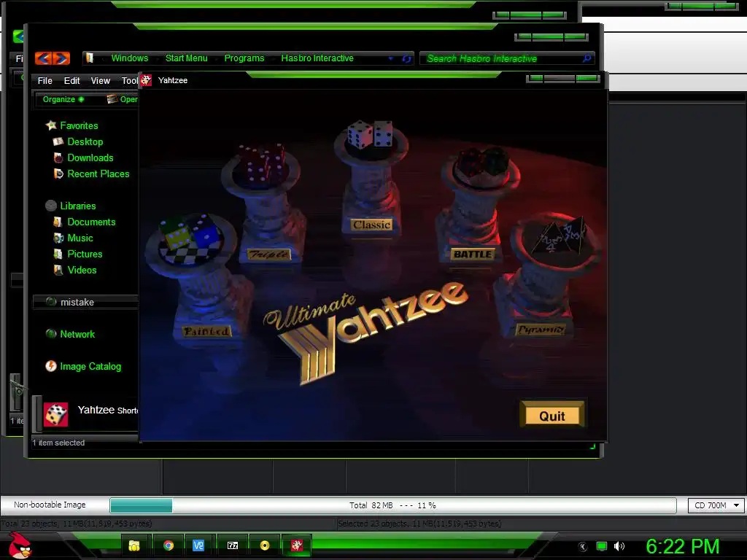Open Desktop under Favorites

click(x=85, y=142)
